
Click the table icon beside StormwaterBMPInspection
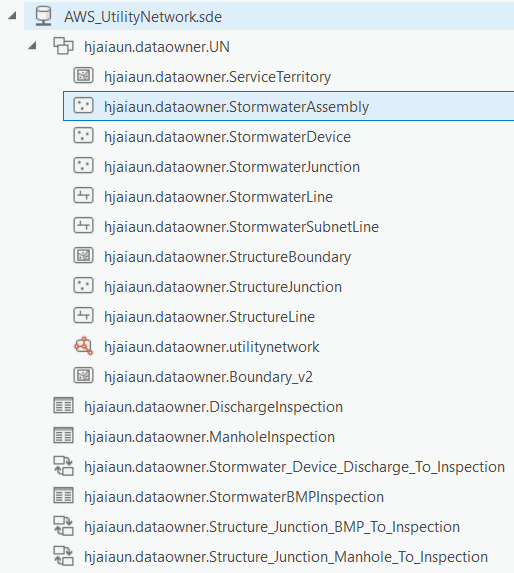click(64, 496)
